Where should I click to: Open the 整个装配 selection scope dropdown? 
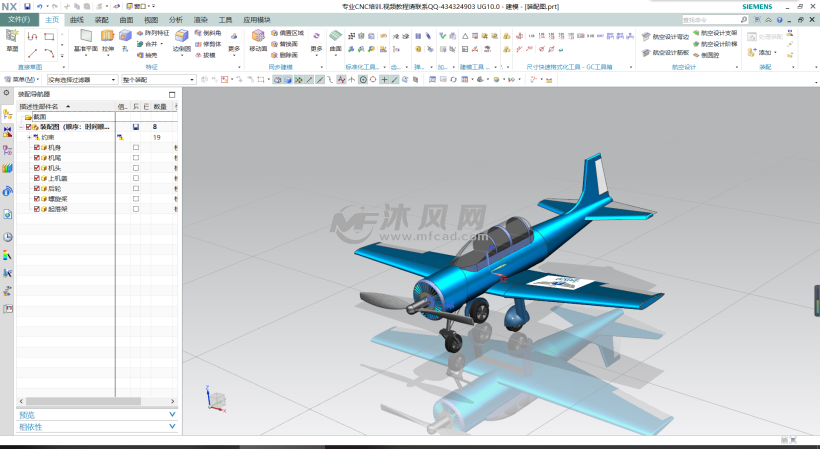coord(158,80)
